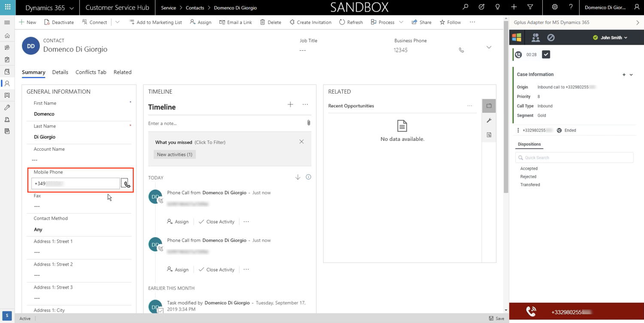Open the Related tab
644x323 pixels.
click(122, 72)
